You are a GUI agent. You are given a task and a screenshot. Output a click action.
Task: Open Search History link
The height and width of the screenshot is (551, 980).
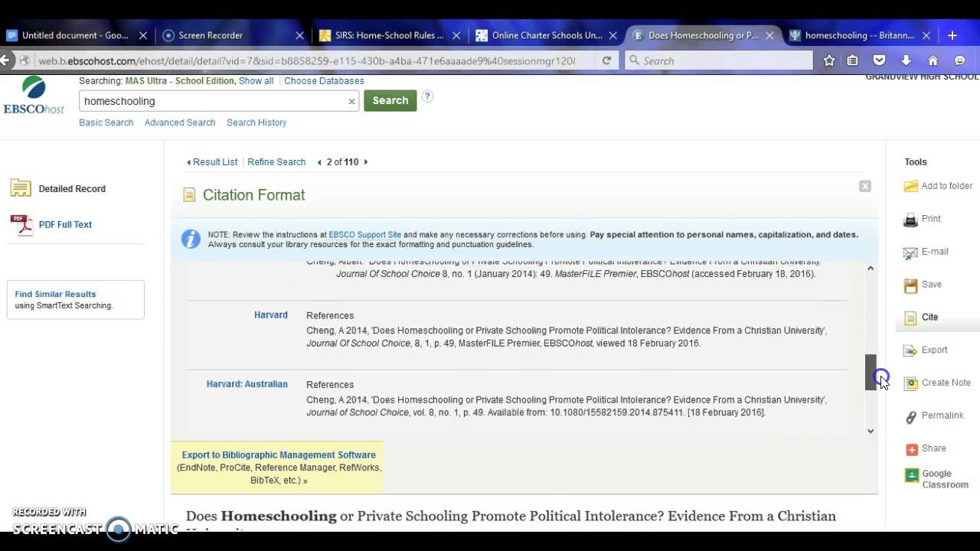[x=256, y=122]
